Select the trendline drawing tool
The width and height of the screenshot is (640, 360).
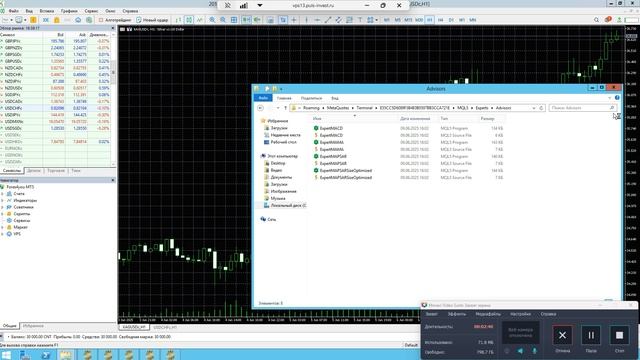click(x=328, y=20)
